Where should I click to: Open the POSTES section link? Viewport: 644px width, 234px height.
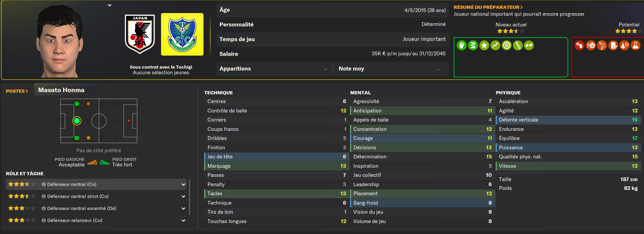(x=17, y=91)
